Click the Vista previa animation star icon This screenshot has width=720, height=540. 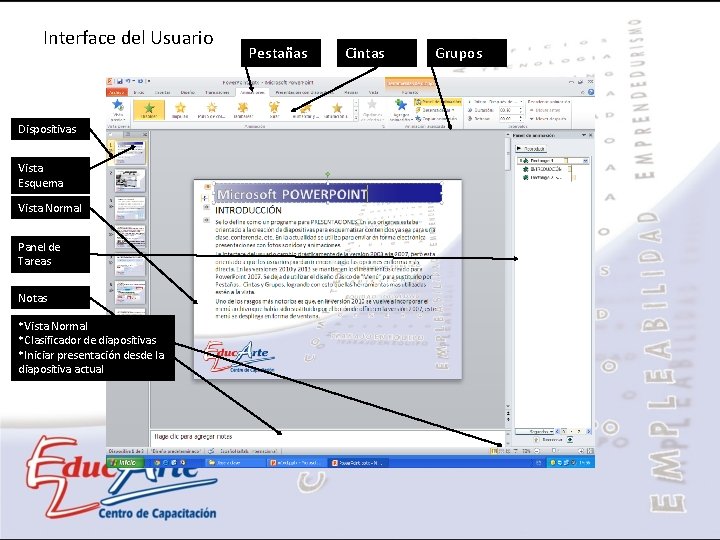coord(118,105)
